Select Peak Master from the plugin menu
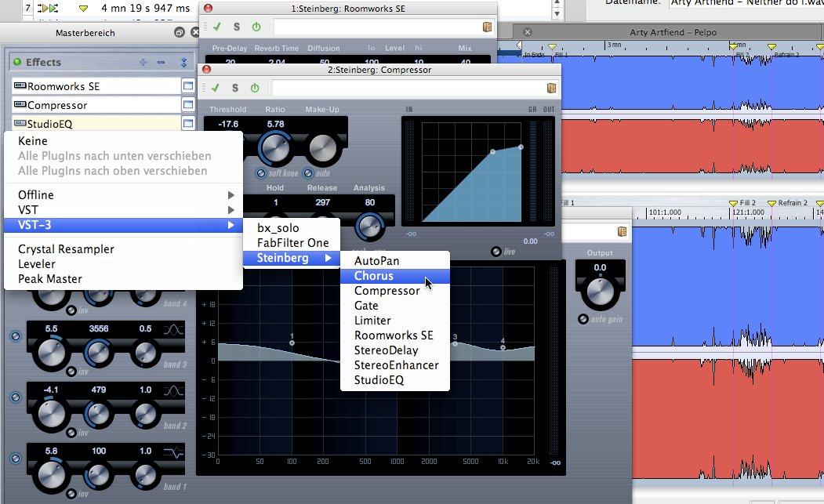 pos(123,279)
